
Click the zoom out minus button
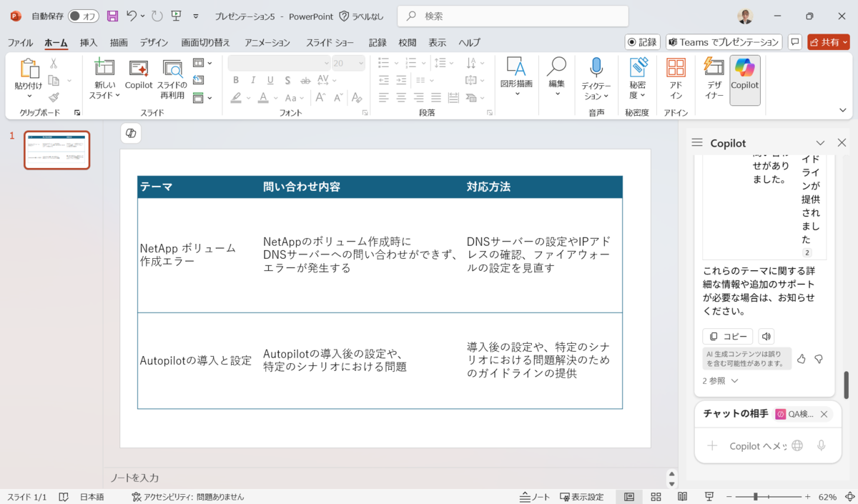tap(729, 497)
